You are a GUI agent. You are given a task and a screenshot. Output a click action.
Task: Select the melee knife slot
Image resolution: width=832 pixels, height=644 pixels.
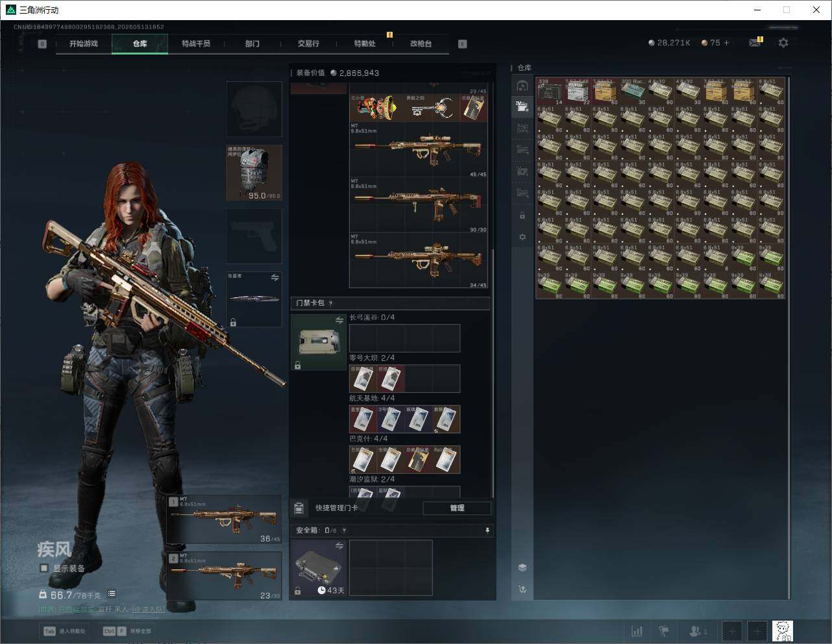(254, 299)
